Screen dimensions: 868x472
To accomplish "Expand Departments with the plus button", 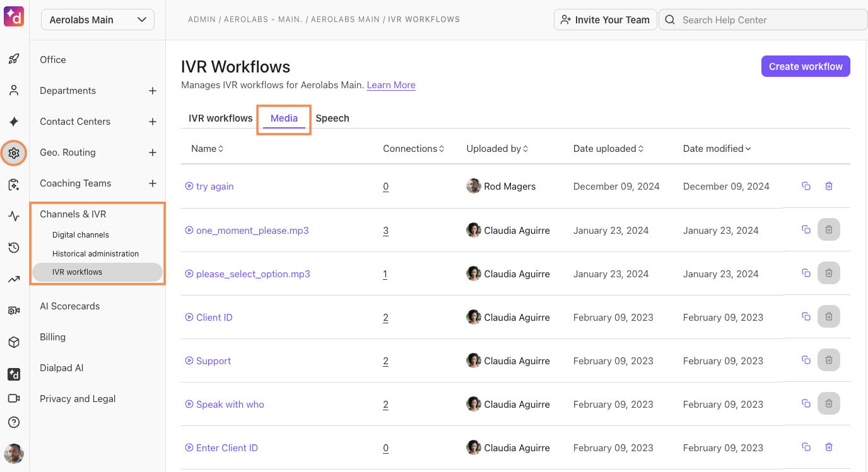I will 152,91.
